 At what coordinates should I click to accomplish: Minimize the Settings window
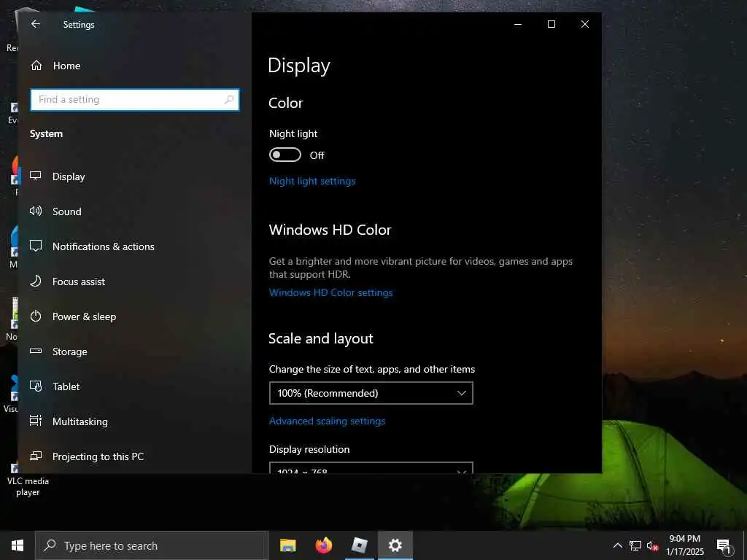click(x=518, y=24)
